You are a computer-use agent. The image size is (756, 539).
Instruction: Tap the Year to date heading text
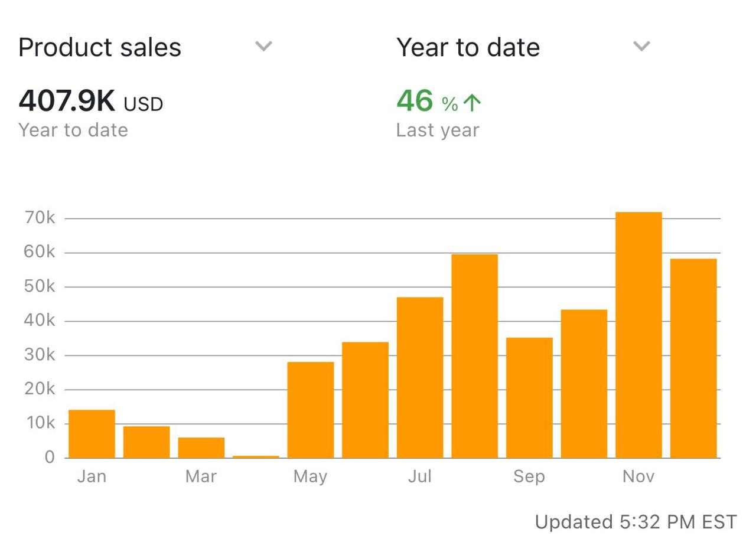(x=468, y=47)
